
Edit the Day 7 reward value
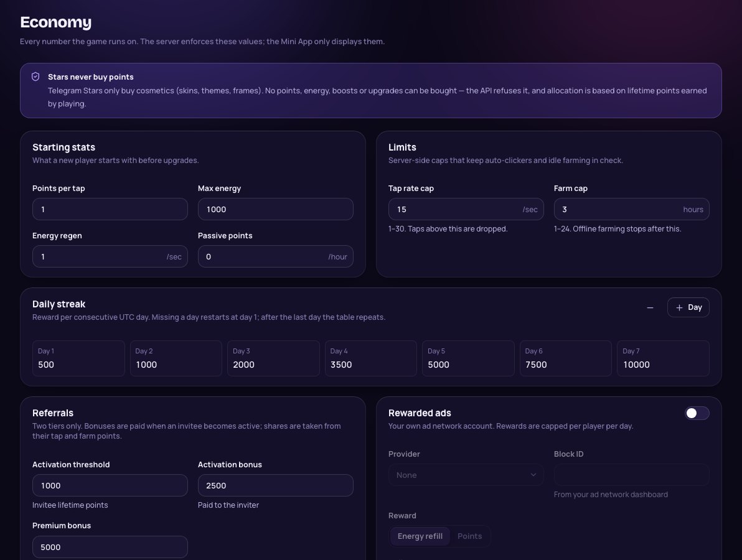pyautogui.click(x=664, y=358)
